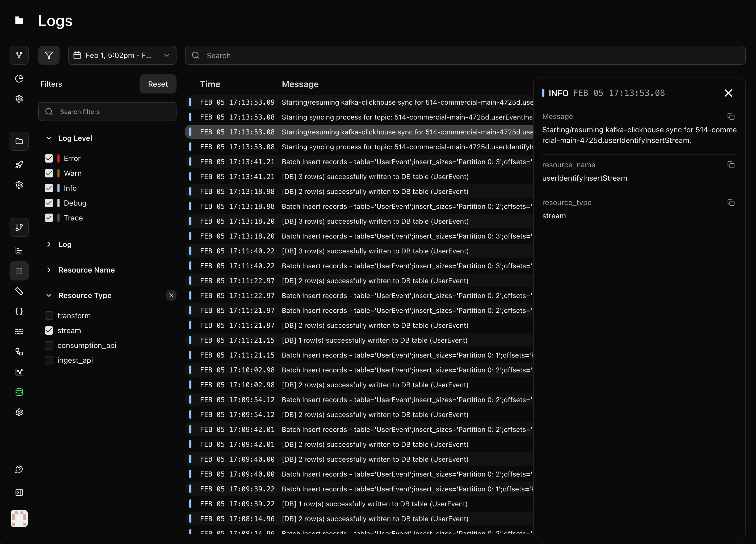Clear the Resource Type filter with X
The width and height of the screenshot is (756, 544).
[x=171, y=295]
